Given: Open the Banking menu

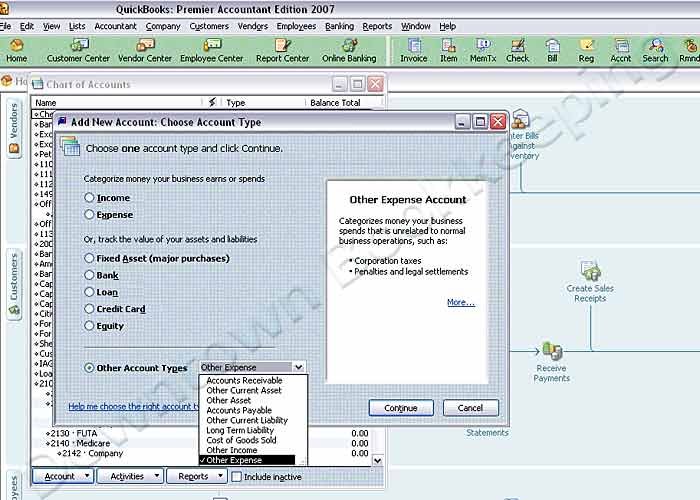Looking at the screenshot, I should click(339, 26).
